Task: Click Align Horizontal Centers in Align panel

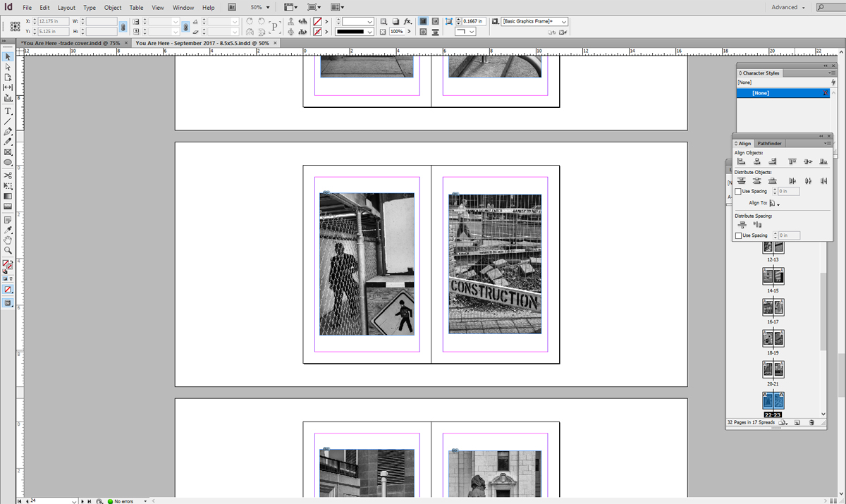Action: (756, 161)
